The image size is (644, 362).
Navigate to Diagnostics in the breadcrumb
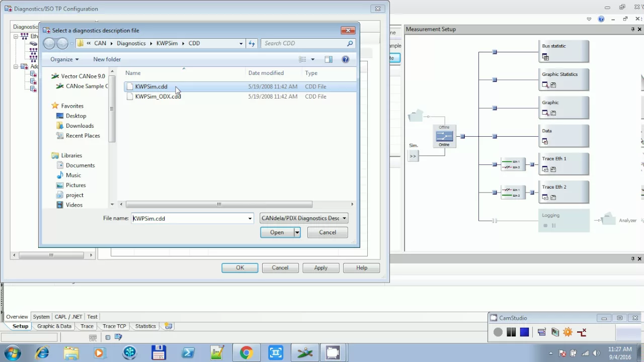click(131, 43)
